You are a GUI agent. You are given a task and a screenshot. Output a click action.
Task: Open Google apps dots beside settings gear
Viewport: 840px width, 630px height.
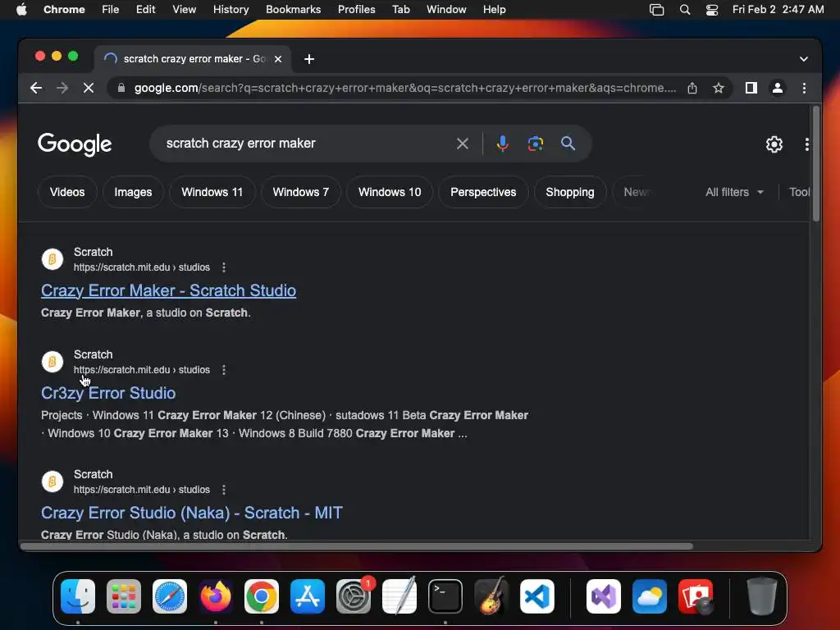pos(807,144)
